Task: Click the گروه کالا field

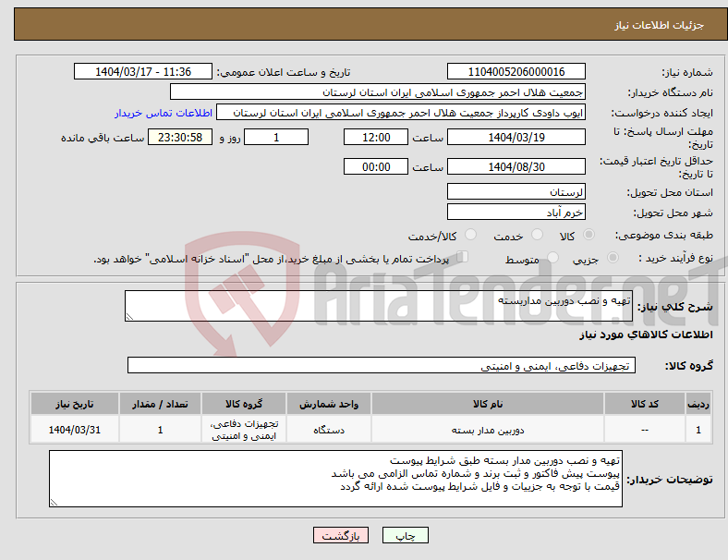Action: click(x=382, y=365)
